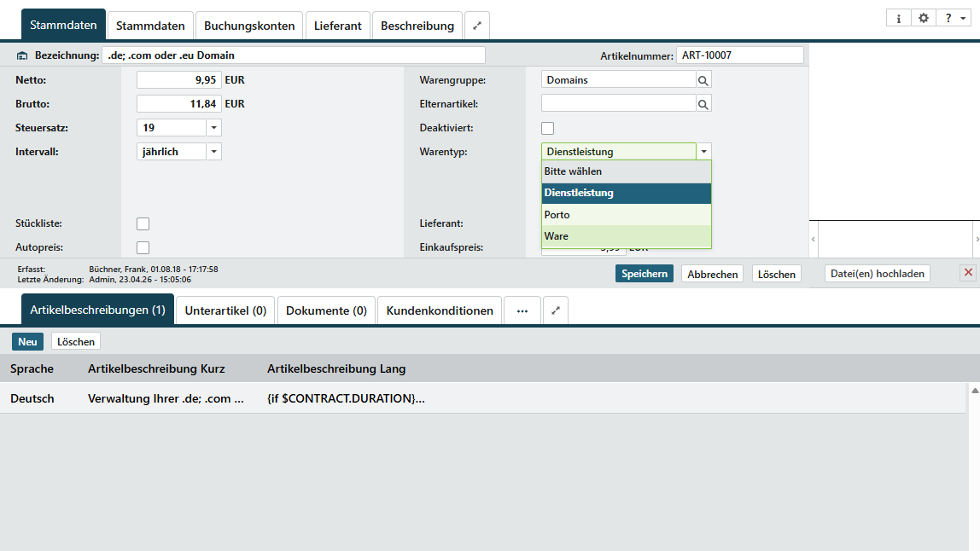Select 'Bitte wählen' in Warentyp list
The width and height of the screenshot is (980, 551).
[627, 171]
